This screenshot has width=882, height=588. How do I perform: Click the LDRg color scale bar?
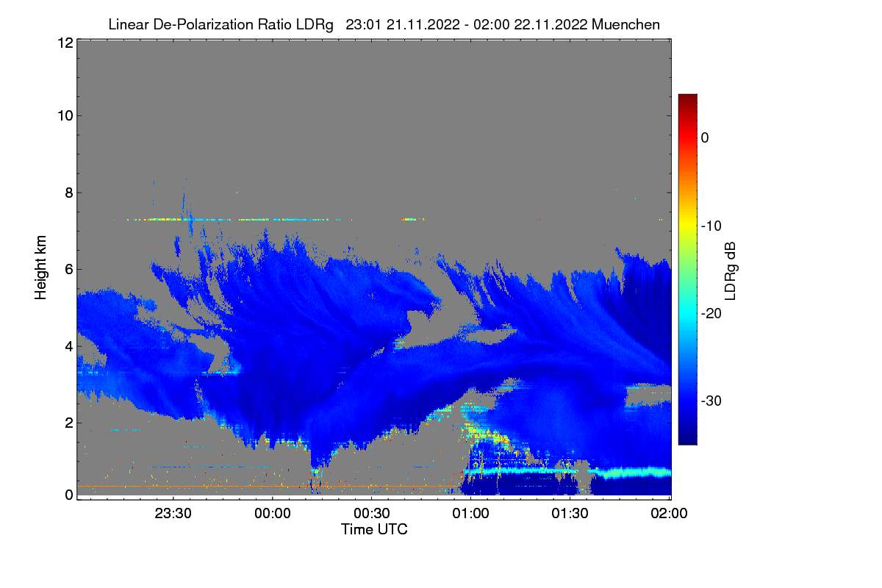tap(687, 269)
